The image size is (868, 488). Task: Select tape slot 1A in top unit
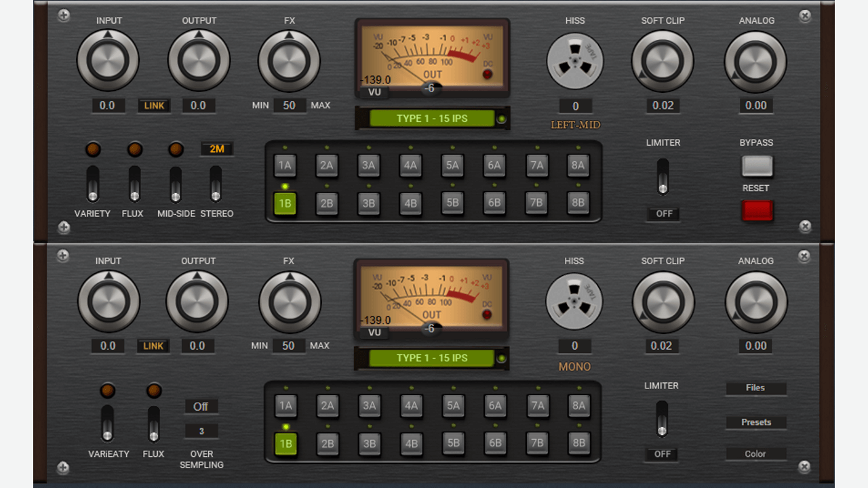(285, 165)
